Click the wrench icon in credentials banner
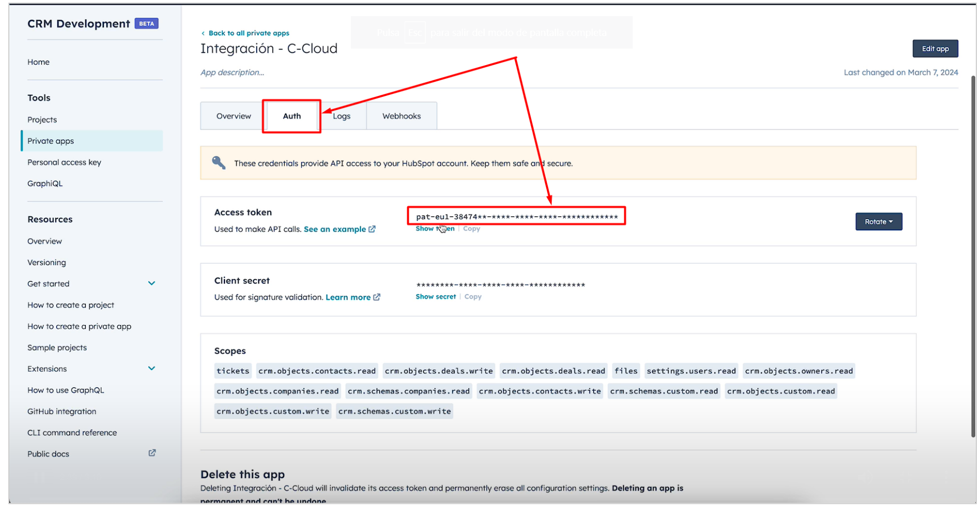This screenshot has height=508, width=980. pos(219,163)
